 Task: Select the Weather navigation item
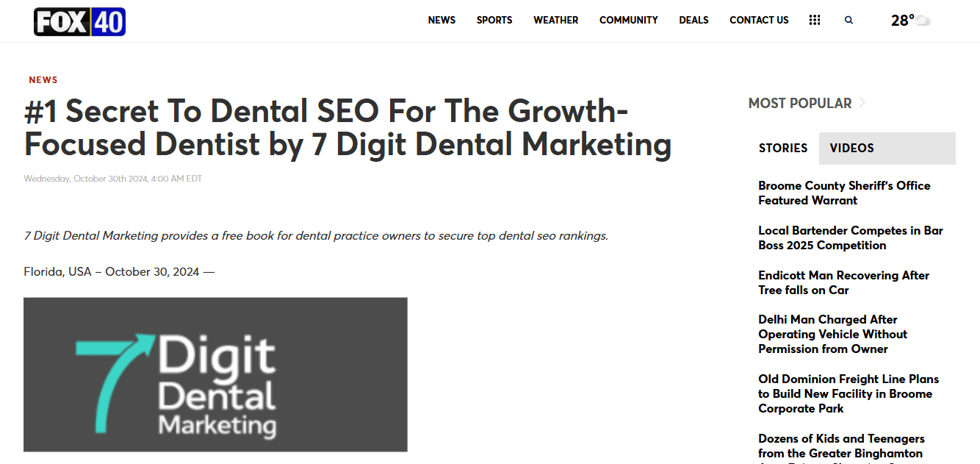[x=555, y=20]
